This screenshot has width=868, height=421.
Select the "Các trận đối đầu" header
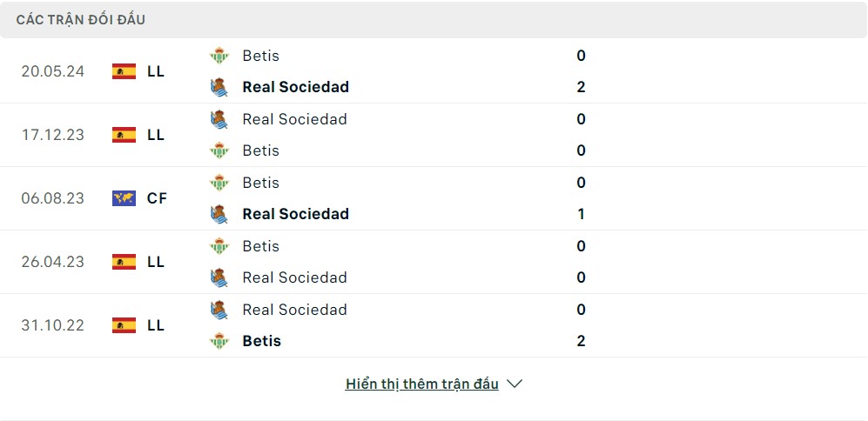81,19
